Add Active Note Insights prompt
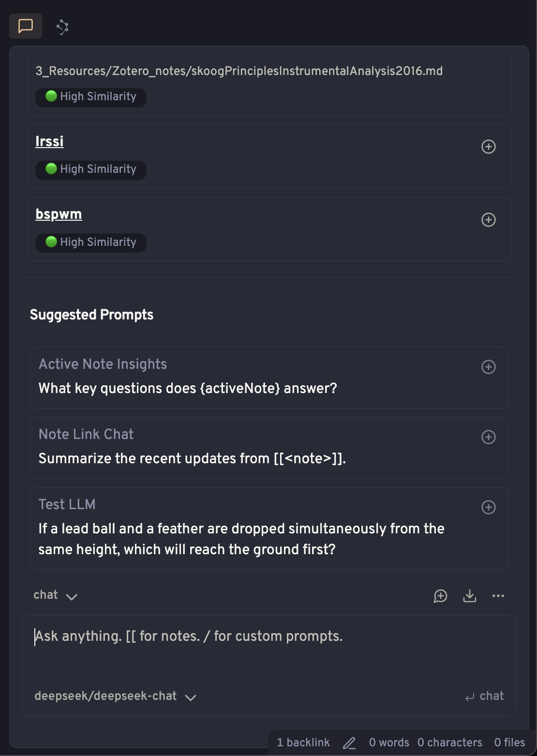The width and height of the screenshot is (537, 756). pyautogui.click(x=489, y=367)
